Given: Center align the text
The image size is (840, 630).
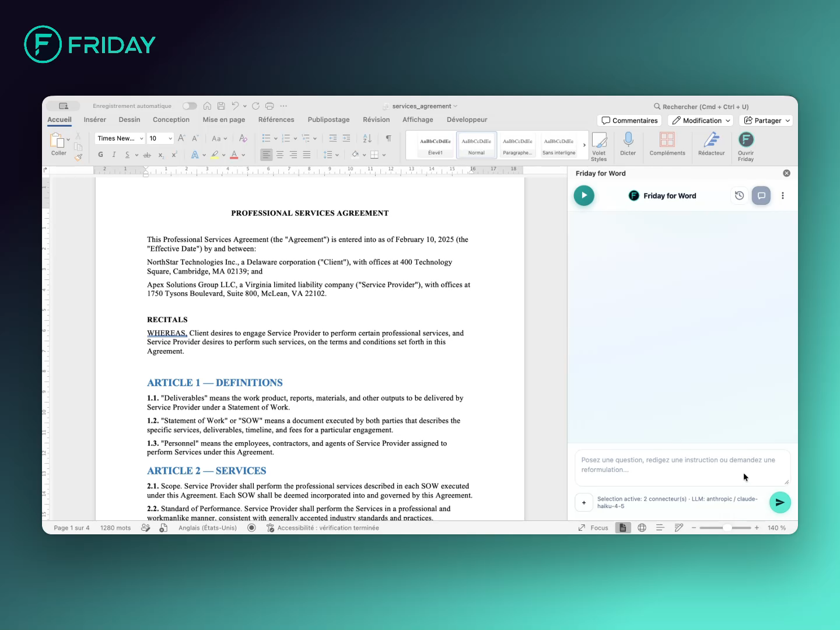Looking at the screenshot, I should point(280,155).
